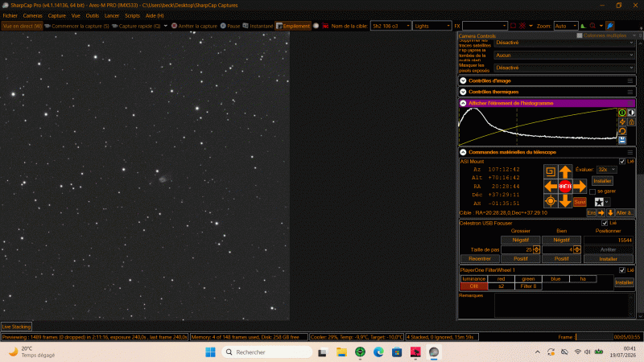
Task: Collapse the telescope hardware commands section
Action: tap(463, 152)
